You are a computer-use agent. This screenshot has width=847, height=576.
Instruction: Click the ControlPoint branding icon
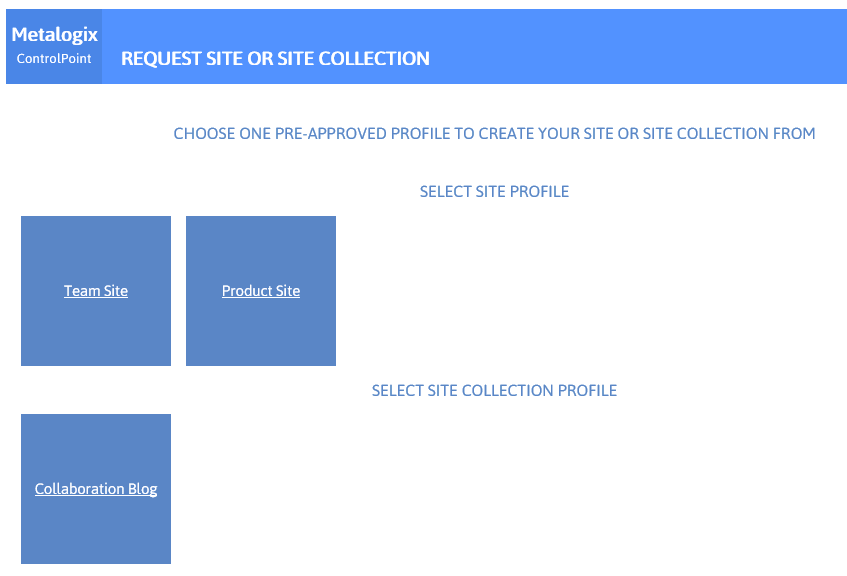pyautogui.click(x=54, y=57)
